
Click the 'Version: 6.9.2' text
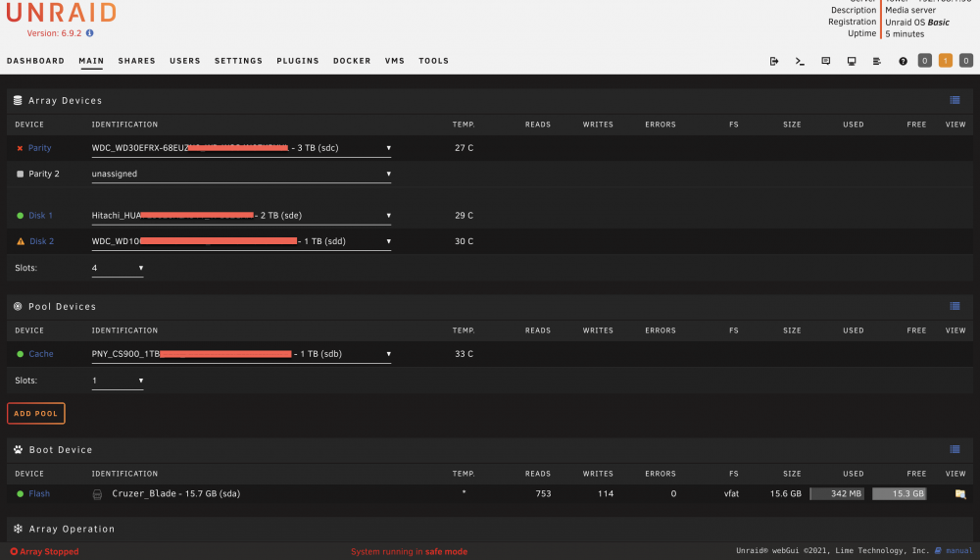pos(54,33)
